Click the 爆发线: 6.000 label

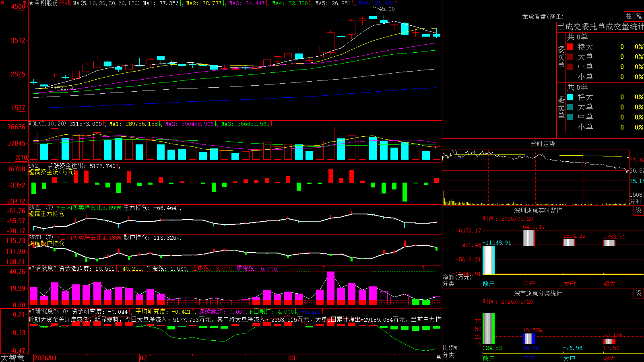257,268
